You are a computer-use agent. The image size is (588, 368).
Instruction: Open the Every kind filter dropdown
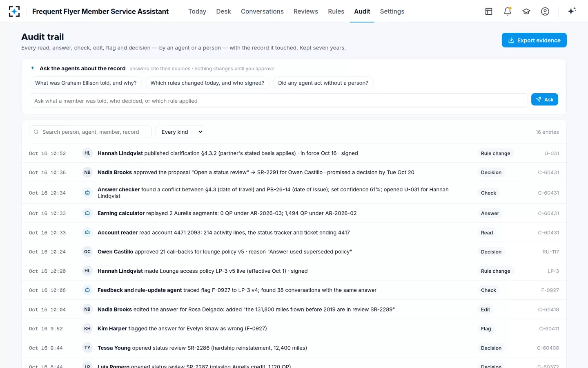pos(180,132)
